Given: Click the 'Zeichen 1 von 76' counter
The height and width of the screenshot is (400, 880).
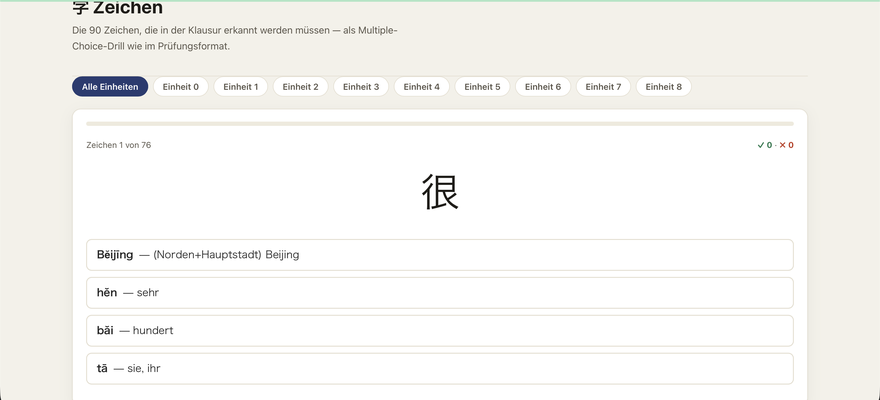Looking at the screenshot, I should pyautogui.click(x=118, y=145).
